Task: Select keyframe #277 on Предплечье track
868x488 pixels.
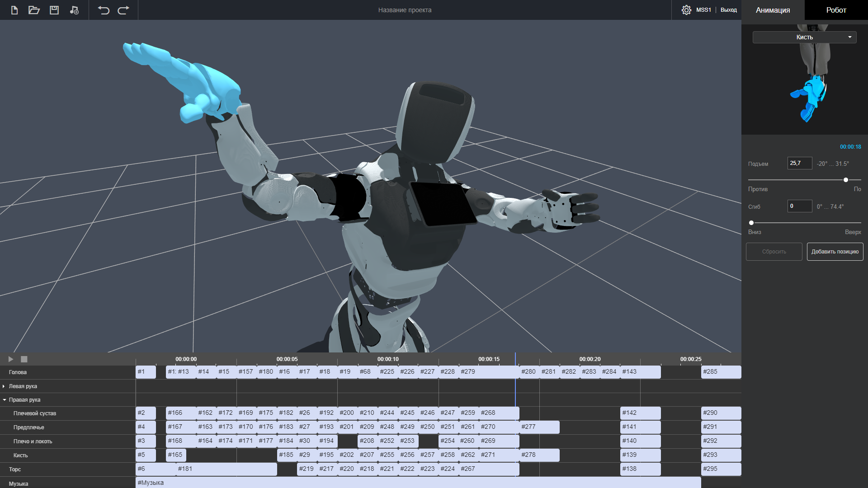Action: click(x=539, y=427)
